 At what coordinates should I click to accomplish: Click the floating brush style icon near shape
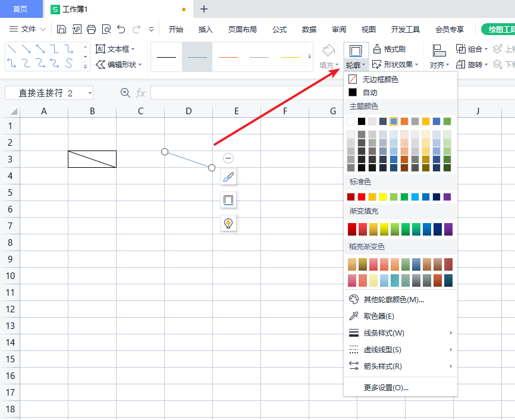228,177
